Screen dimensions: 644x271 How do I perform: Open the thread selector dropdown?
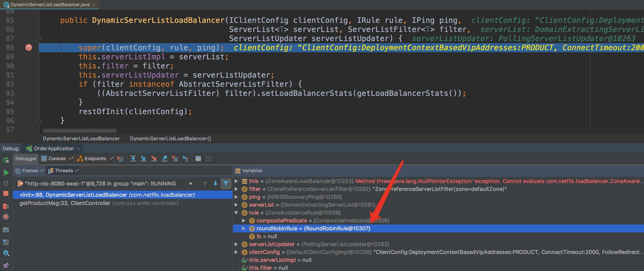click(x=191, y=184)
